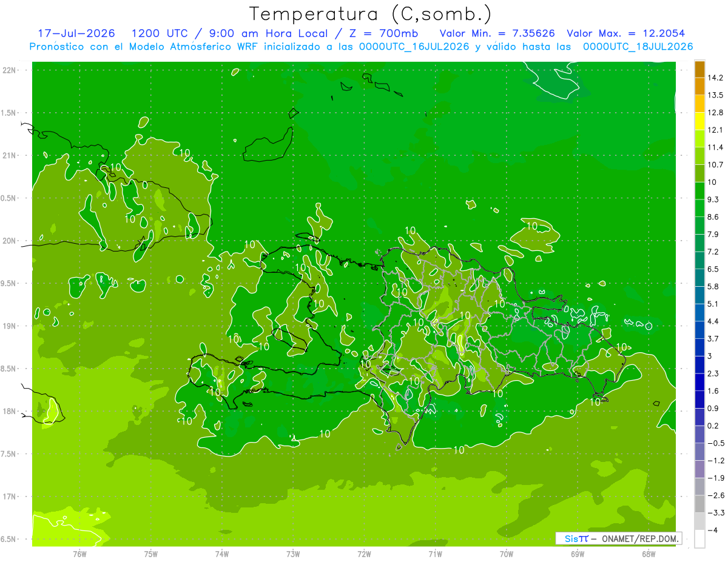Pick the orange swatch between 13.5 and 14.2

point(699,87)
